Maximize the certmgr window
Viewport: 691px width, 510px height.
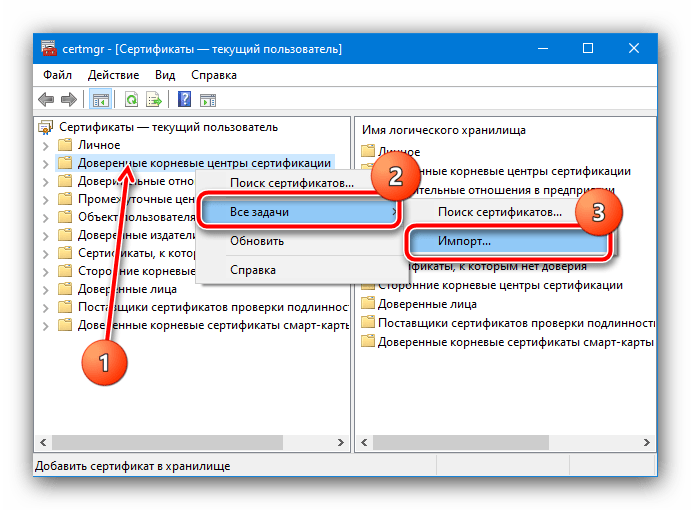tap(588, 48)
